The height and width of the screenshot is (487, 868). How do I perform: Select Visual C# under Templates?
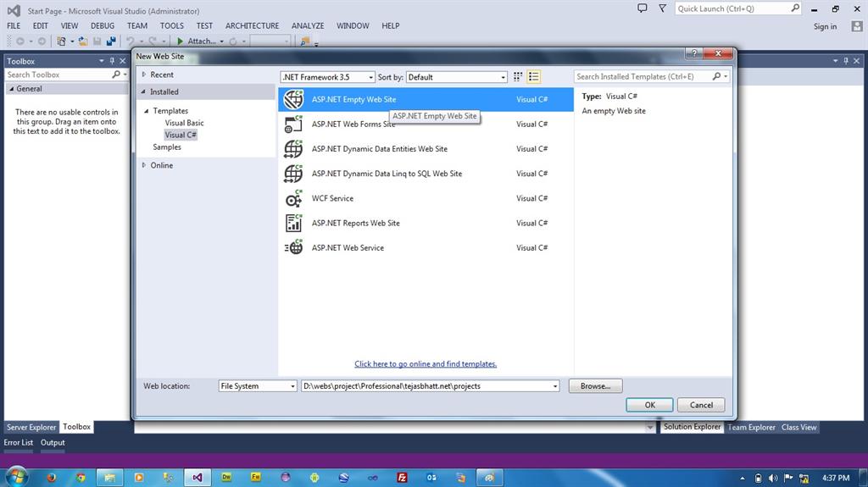[x=181, y=135]
